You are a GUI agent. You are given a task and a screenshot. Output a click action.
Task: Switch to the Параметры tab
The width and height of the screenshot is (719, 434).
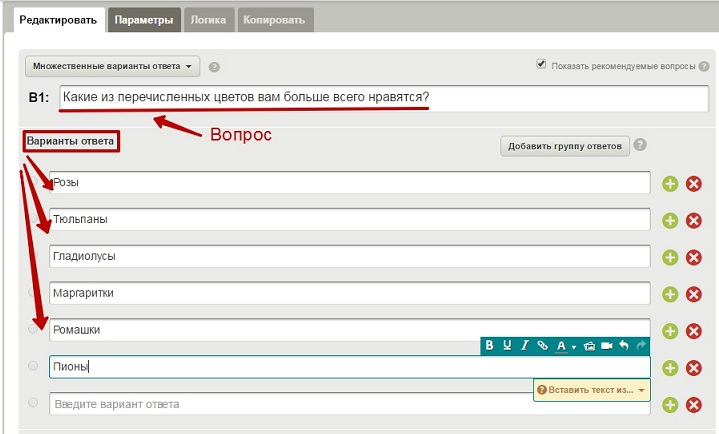(x=142, y=19)
